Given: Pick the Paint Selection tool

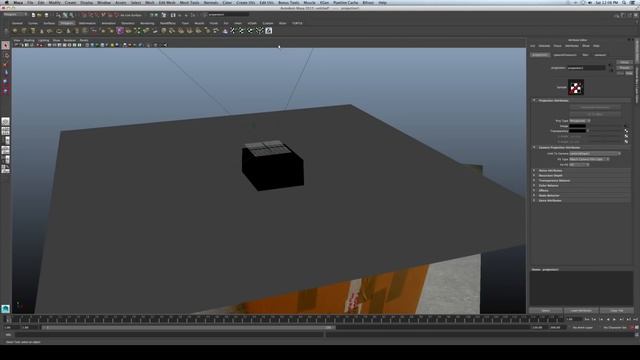Looking at the screenshot, I should 5,64.
